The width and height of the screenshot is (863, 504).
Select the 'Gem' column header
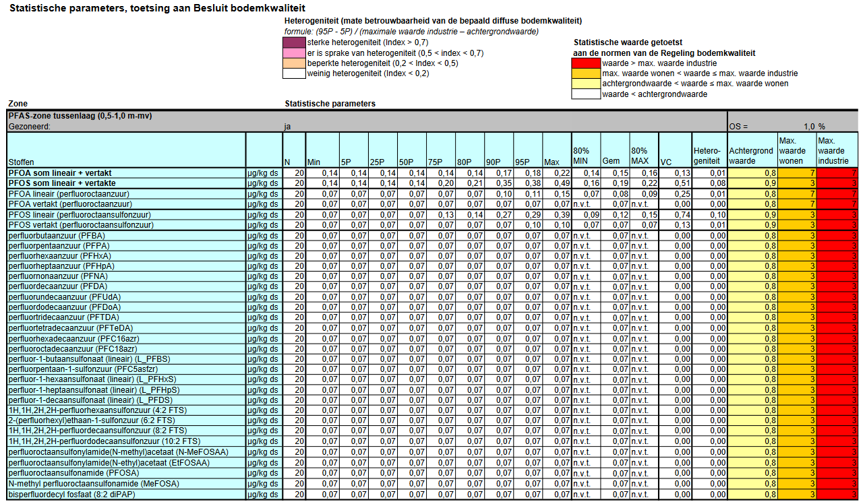[x=615, y=150]
